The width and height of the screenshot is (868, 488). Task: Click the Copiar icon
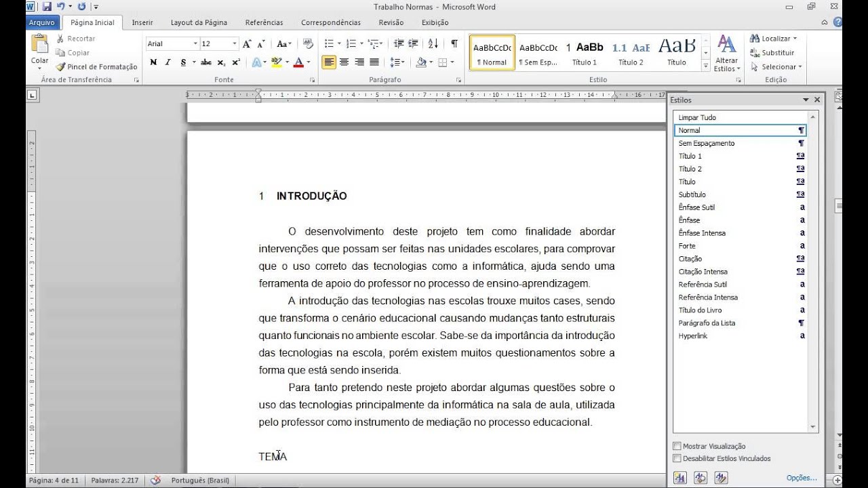tap(60, 53)
